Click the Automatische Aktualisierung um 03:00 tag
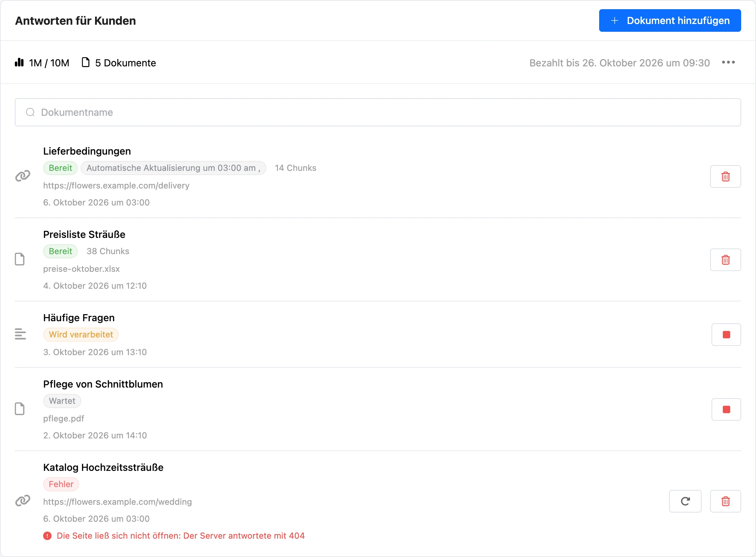Viewport: 756px width, 557px height. [173, 168]
